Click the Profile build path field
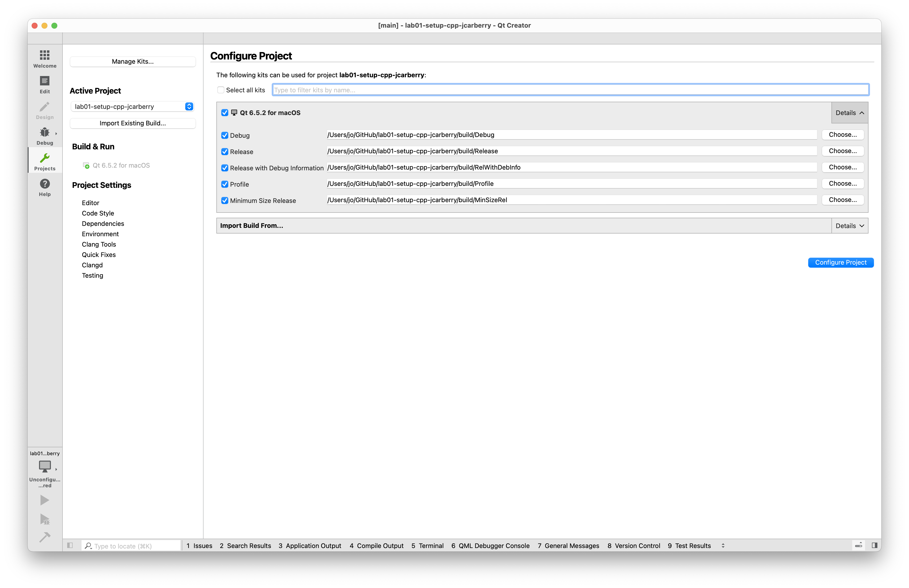 pos(571,184)
